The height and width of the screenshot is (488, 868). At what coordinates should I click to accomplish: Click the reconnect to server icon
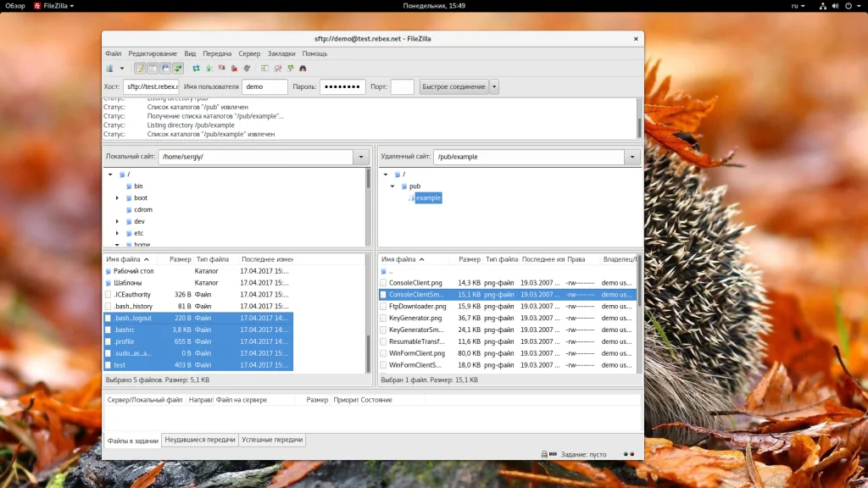point(247,68)
